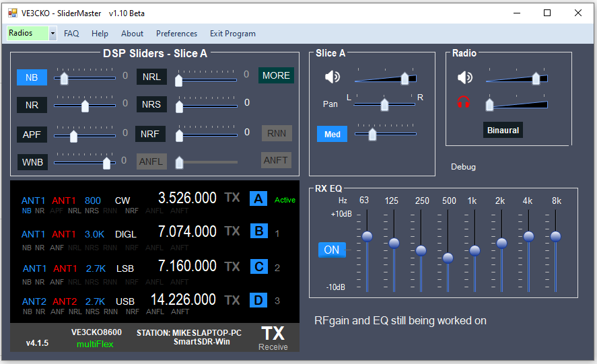Expand DSP options with MORE button
Viewport: 597px width, 364px height.
click(x=276, y=75)
